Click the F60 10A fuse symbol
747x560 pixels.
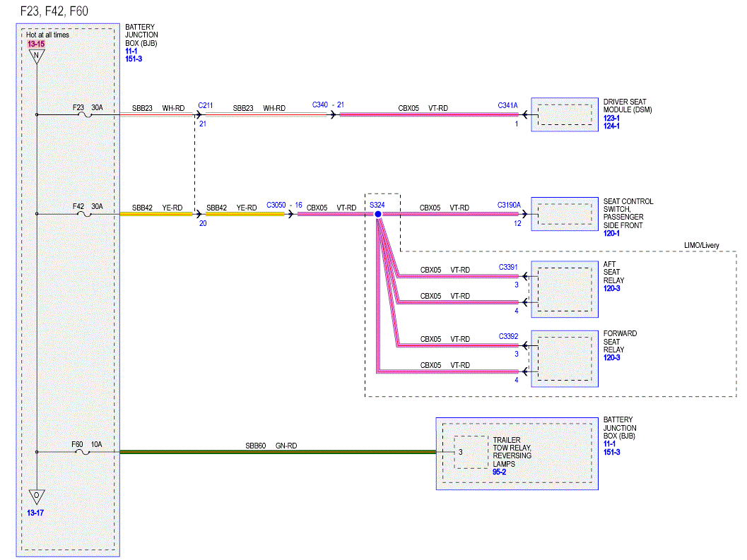(83, 452)
